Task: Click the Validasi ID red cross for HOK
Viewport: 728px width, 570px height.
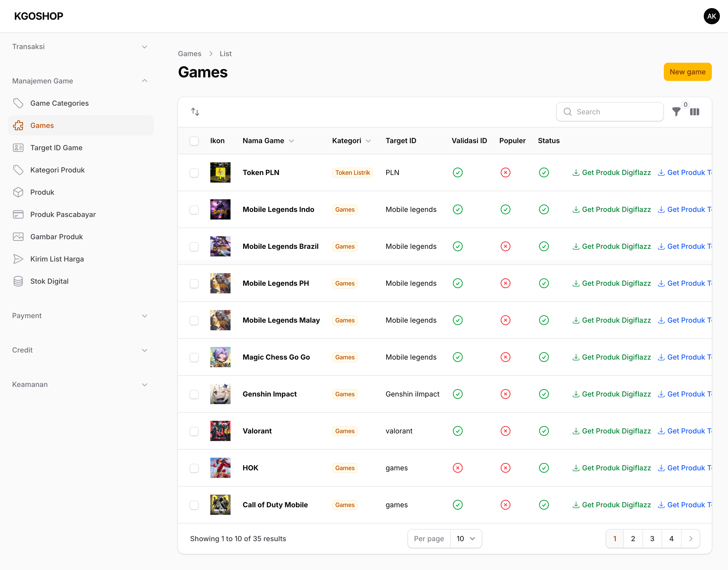Action: tap(458, 468)
